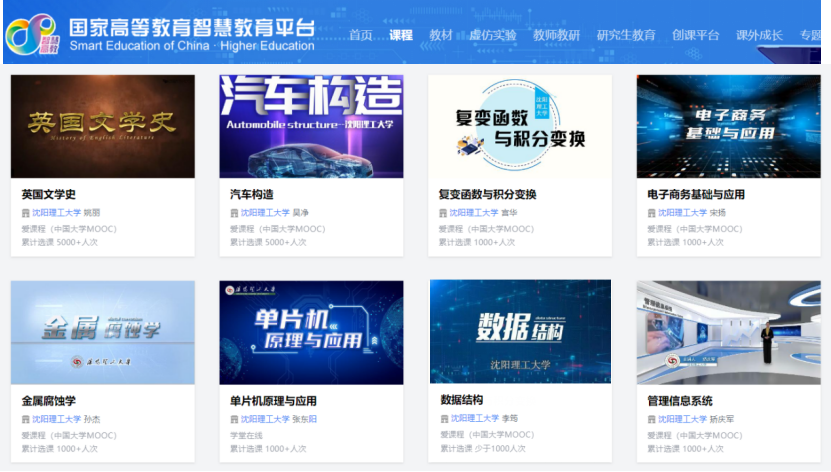Click the 复变函数与积分变换 course title
This screenshot has width=831, height=472.
[488, 194]
